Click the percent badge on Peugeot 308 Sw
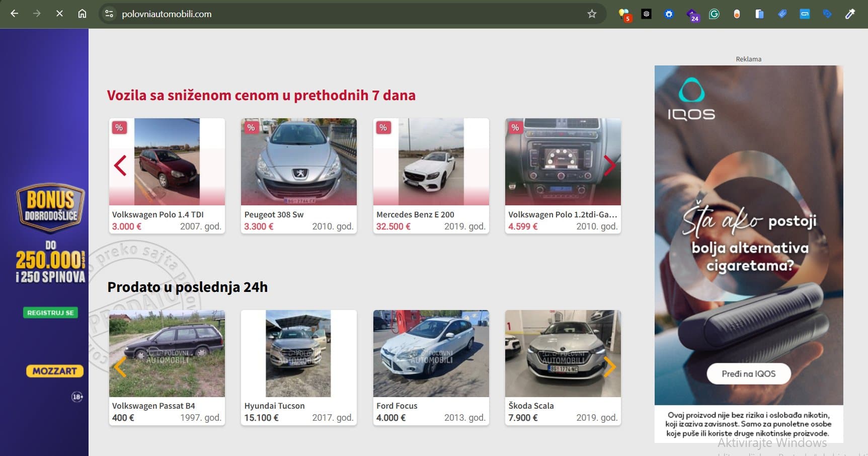The width and height of the screenshot is (868, 456). click(251, 127)
